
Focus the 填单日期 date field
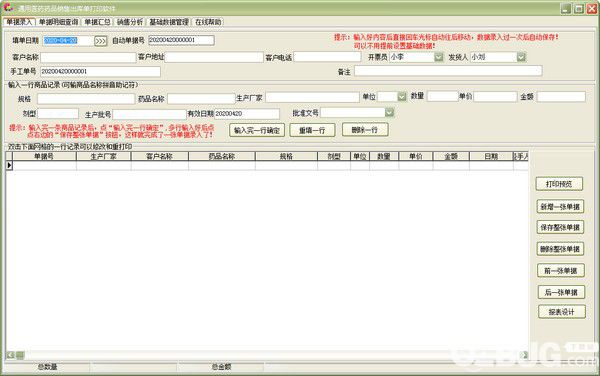pyautogui.click(x=67, y=41)
